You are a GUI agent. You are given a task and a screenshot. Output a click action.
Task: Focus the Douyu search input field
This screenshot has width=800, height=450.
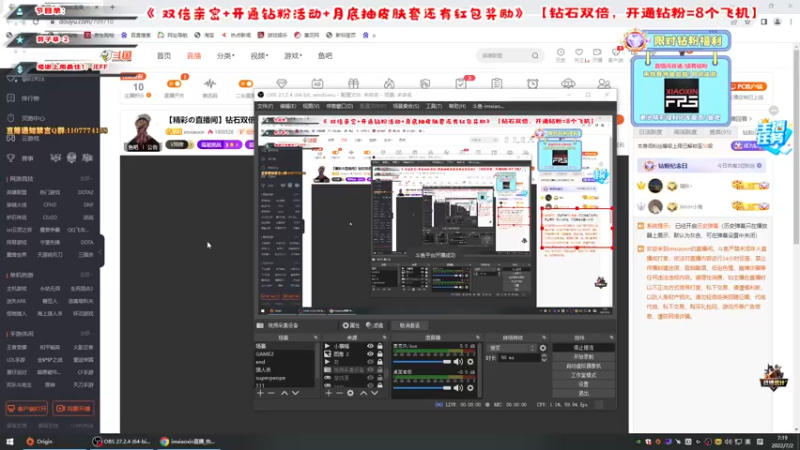point(504,56)
